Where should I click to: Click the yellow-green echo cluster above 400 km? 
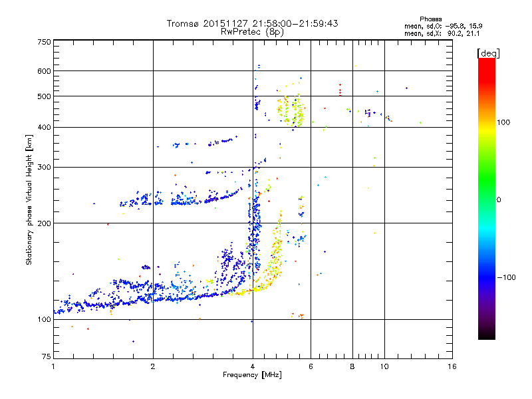(x=291, y=110)
